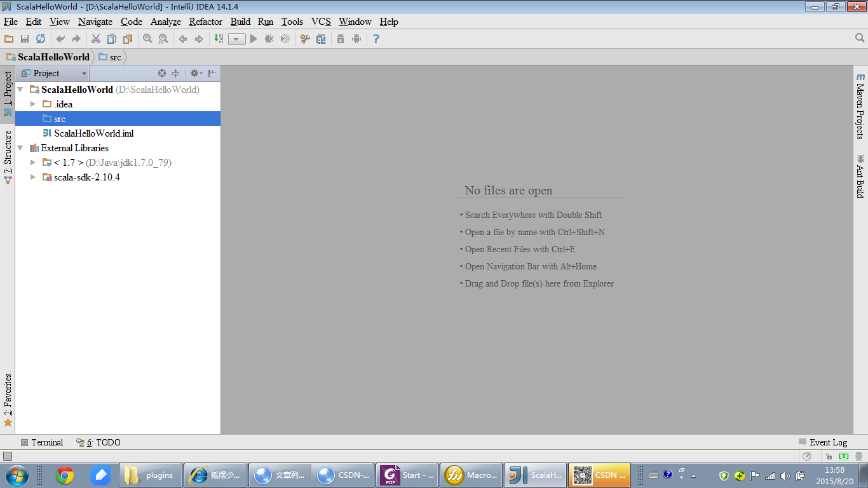Run with Coverage toolbar icon
This screenshot has width=868, height=488.
(285, 39)
